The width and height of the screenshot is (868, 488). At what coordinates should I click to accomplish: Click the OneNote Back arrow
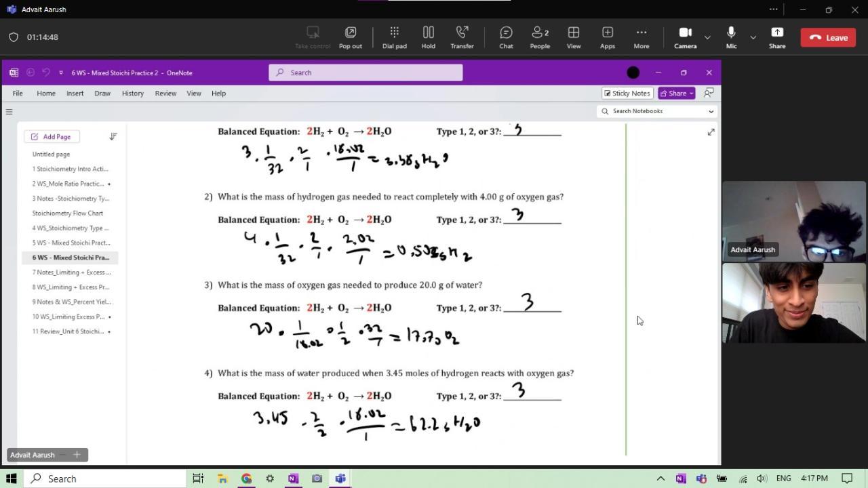tap(31, 73)
